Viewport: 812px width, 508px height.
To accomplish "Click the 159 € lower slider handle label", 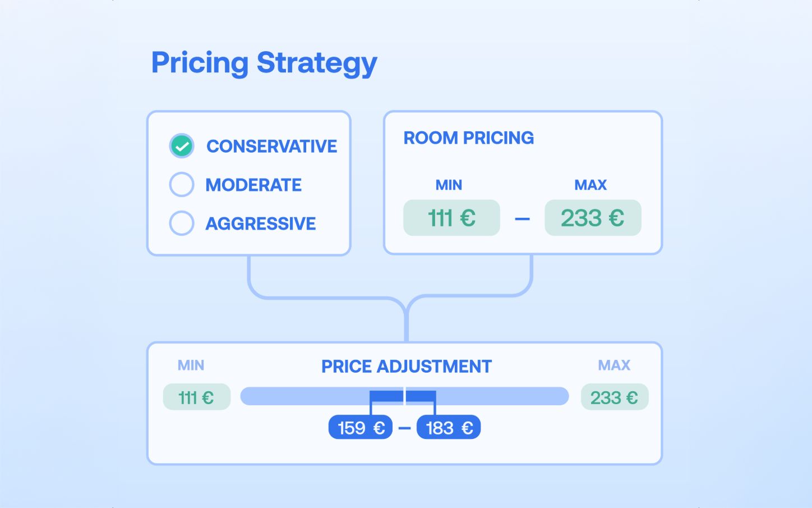I will click(361, 428).
